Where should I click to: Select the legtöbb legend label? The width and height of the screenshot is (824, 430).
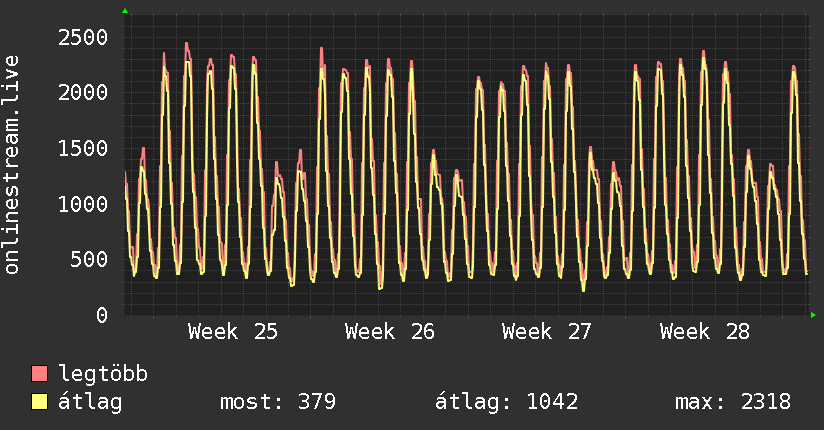pos(103,374)
